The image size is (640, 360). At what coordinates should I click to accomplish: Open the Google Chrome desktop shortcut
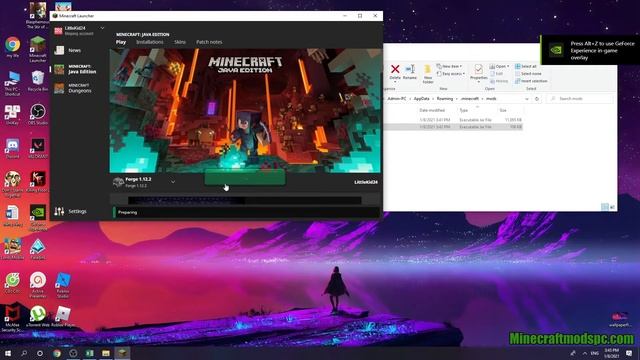12,47
